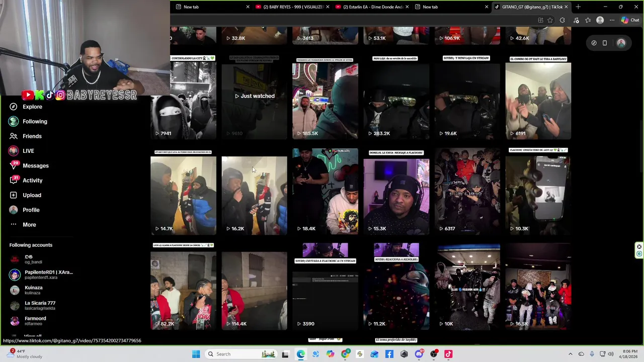Viewport: 644px width, 362px height.
Task: Open video with 185.5K views
Action: coord(325,97)
